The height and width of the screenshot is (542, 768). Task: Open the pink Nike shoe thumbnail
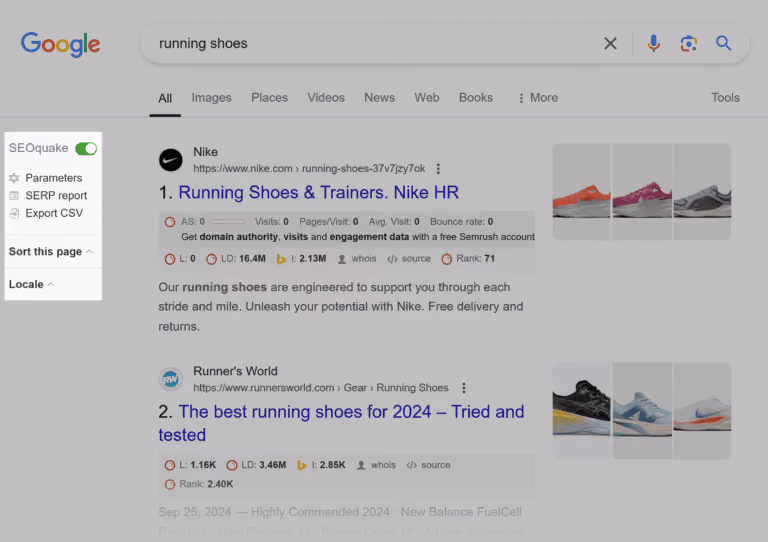(x=642, y=191)
